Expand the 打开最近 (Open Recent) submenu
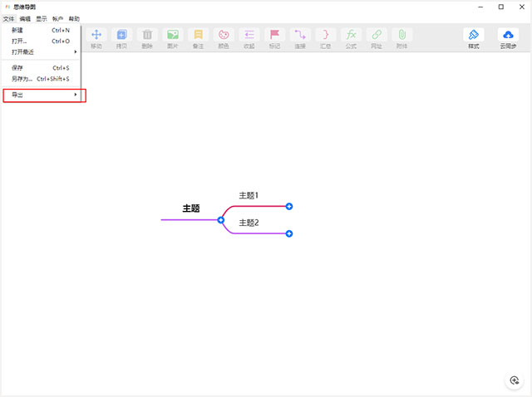Viewport: 532px width, 397px height. point(43,51)
